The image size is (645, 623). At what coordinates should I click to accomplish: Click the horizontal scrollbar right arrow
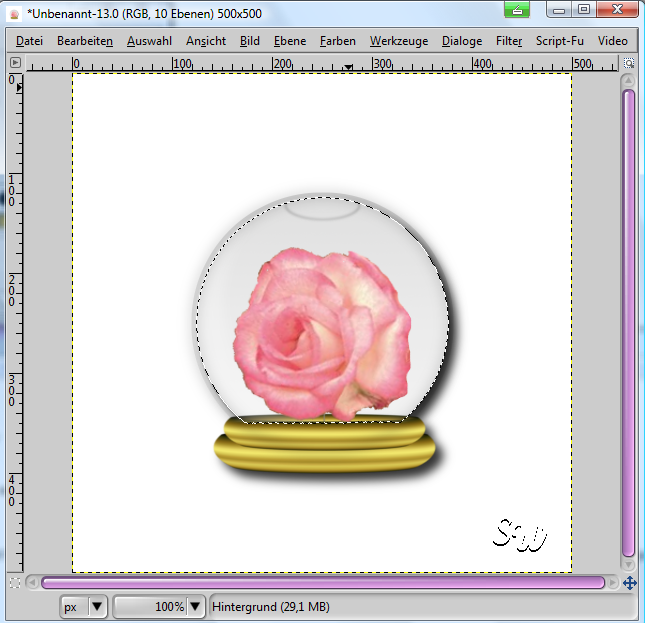(613, 583)
